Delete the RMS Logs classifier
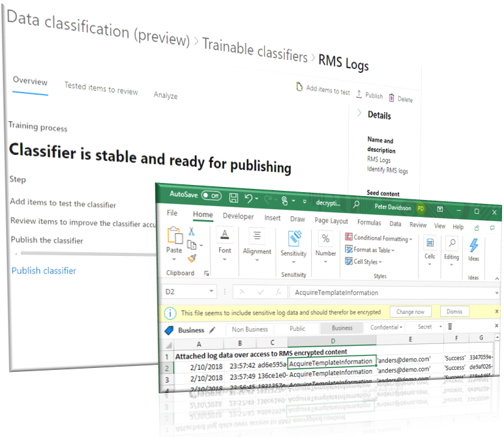 pos(400,98)
